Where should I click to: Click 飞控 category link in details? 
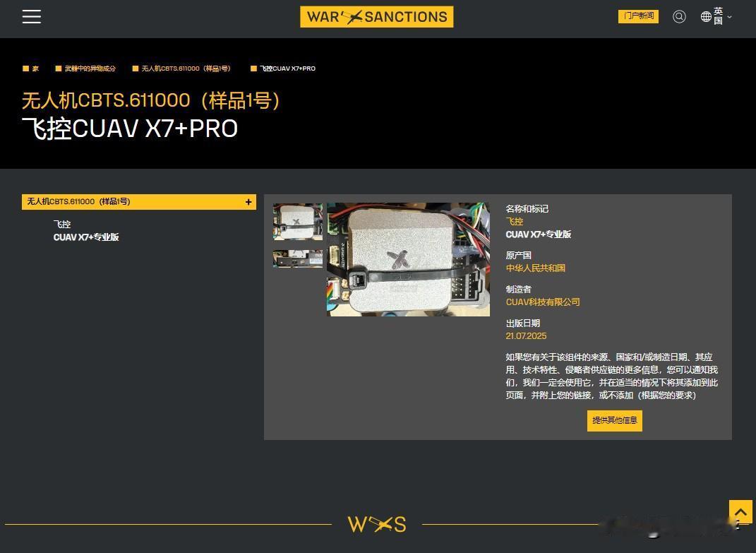click(514, 222)
